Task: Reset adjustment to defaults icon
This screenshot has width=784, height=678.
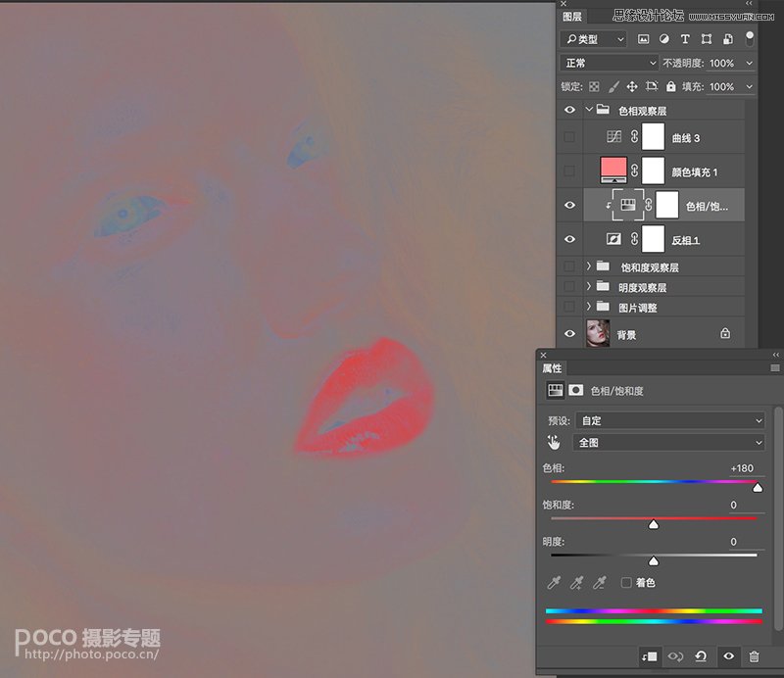Action: [701, 656]
